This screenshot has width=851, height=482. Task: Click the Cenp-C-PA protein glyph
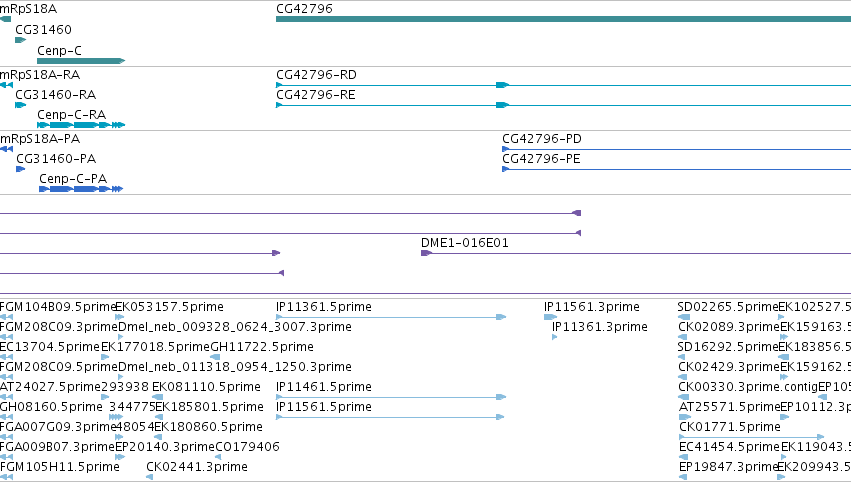click(x=81, y=189)
